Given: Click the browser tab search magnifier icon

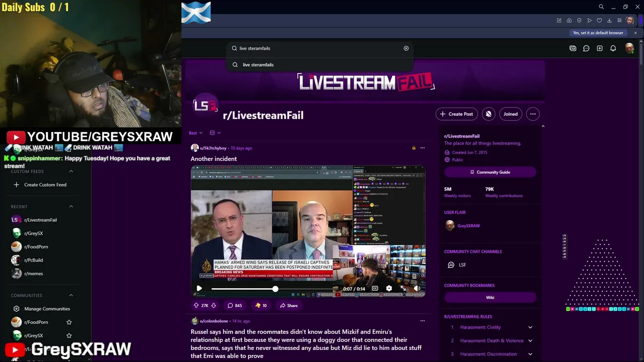Looking at the screenshot, I should tap(601, 7).
